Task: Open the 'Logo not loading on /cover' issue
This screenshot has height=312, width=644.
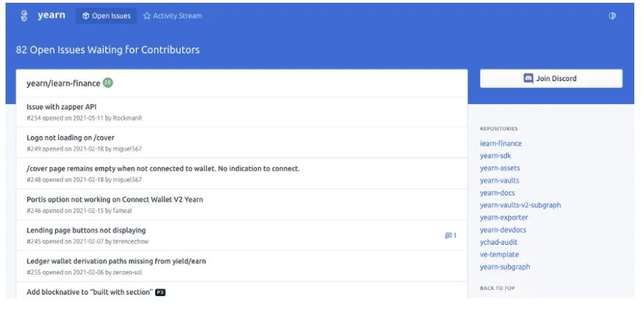Action: click(x=71, y=137)
